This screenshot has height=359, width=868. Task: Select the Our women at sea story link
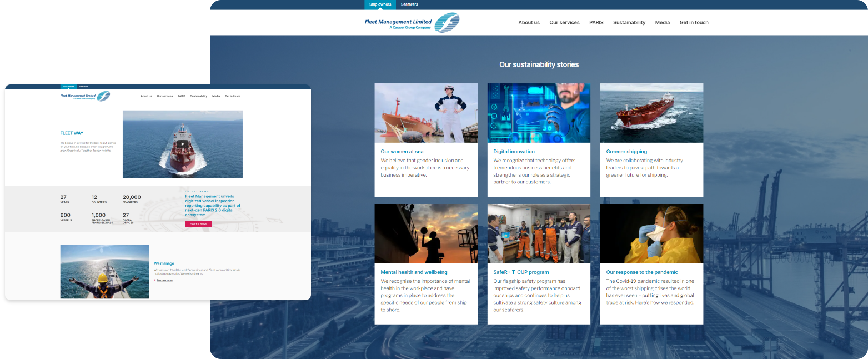(402, 151)
